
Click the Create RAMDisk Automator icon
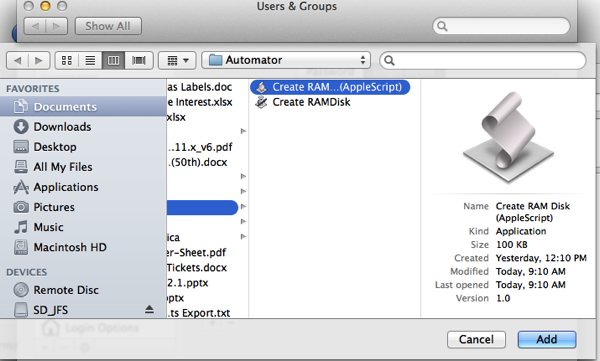261,102
